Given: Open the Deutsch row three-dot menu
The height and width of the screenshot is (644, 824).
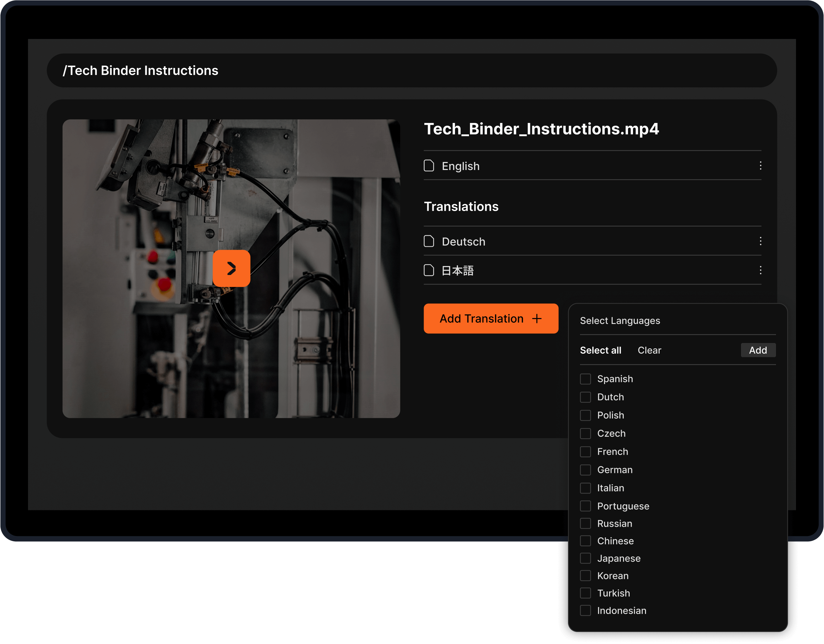Looking at the screenshot, I should pos(760,241).
